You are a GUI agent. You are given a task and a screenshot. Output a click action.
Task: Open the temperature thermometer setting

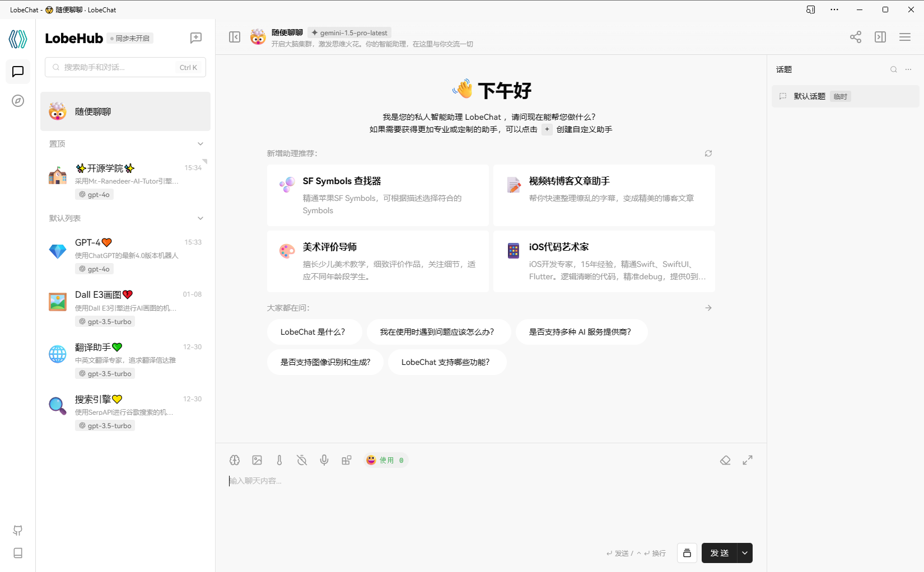click(279, 460)
